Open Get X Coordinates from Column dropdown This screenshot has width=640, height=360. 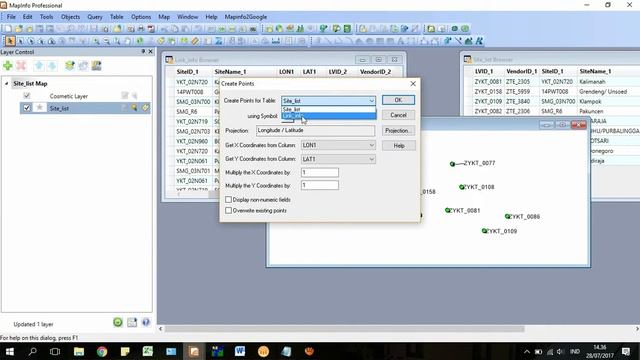338,145
